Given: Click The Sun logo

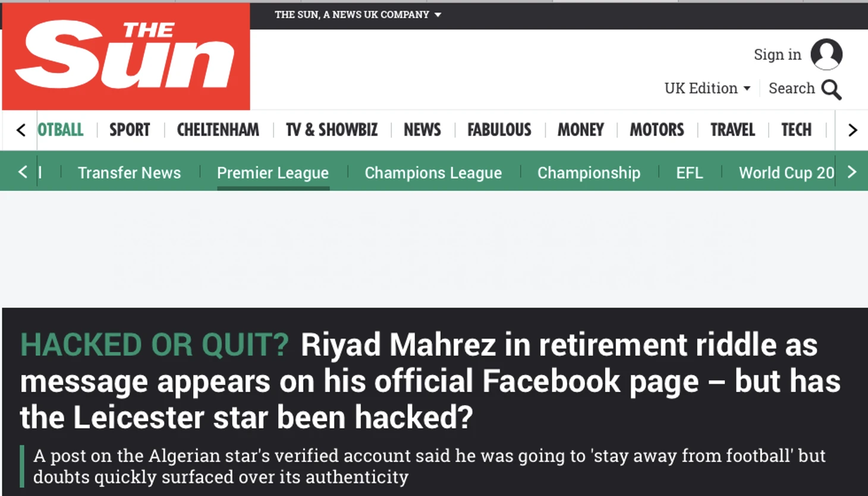Looking at the screenshot, I should click(x=126, y=56).
